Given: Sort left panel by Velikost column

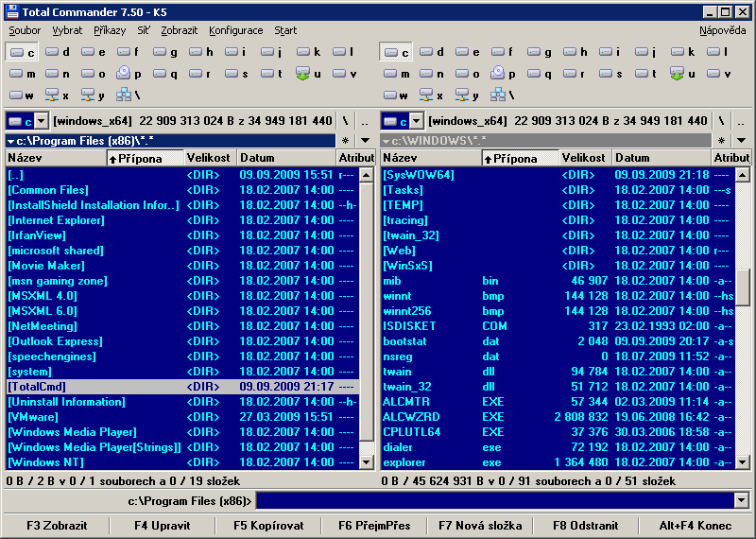Looking at the screenshot, I should 211,158.
